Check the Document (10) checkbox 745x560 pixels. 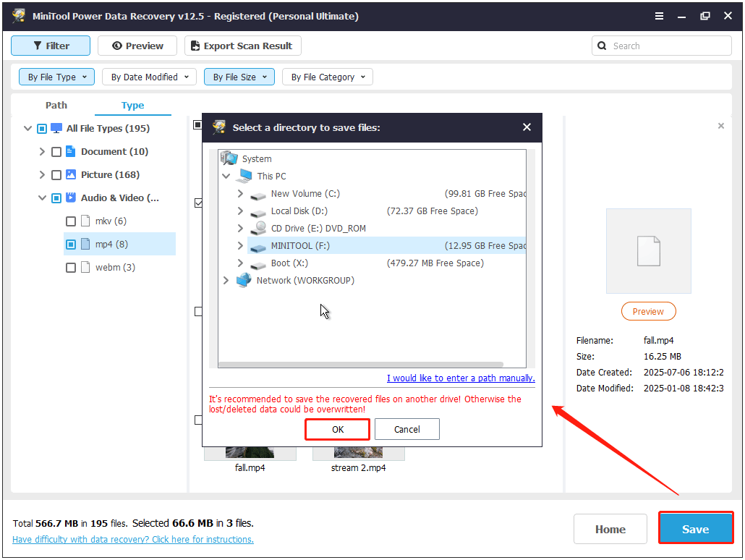[x=56, y=152]
